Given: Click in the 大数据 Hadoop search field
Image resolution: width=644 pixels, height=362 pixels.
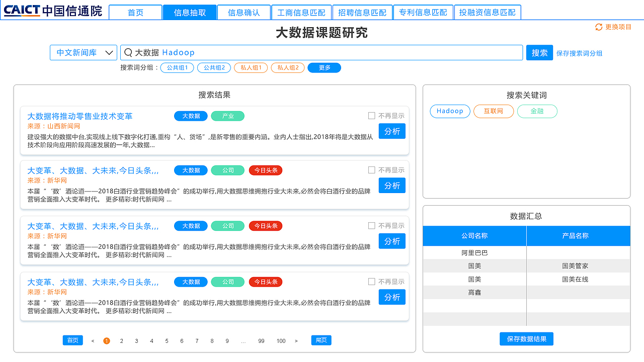Looking at the screenshot, I should 321,52.
